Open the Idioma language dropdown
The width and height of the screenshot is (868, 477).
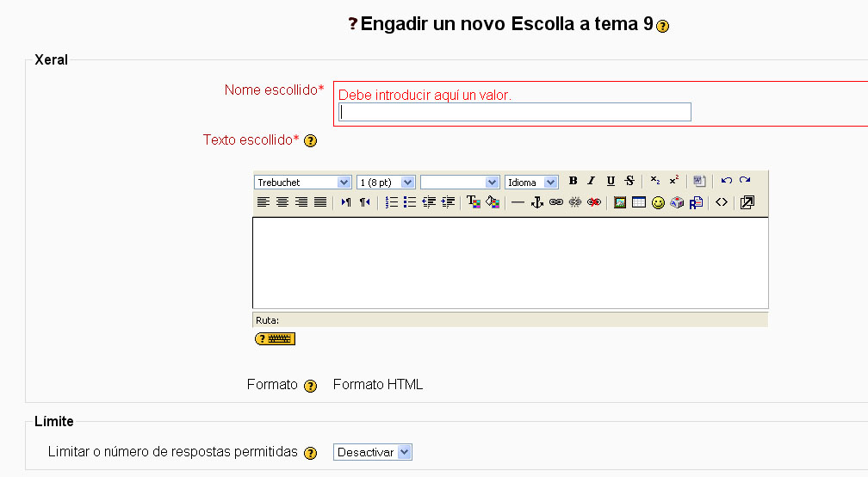[531, 182]
